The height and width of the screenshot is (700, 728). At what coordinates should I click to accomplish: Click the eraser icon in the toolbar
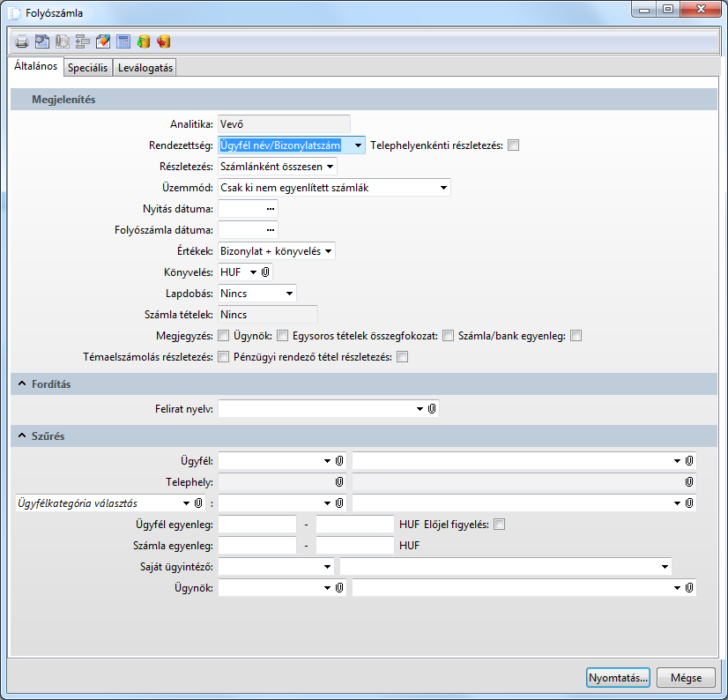pos(103,41)
